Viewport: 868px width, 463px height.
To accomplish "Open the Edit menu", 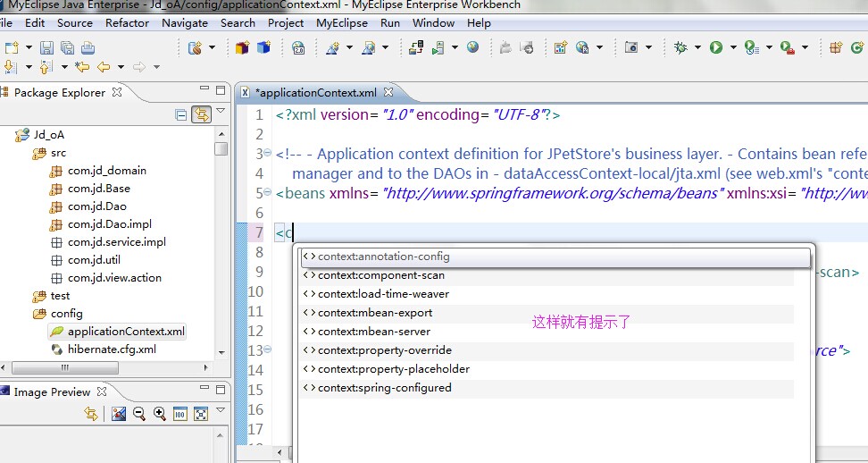I will [x=35, y=22].
